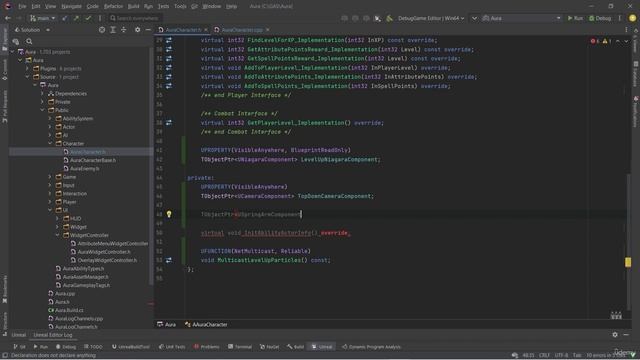Close the AuraCharacter.h editor tab
Image resolution: width=640 pixels, height=360 pixels.
(206, 30)
